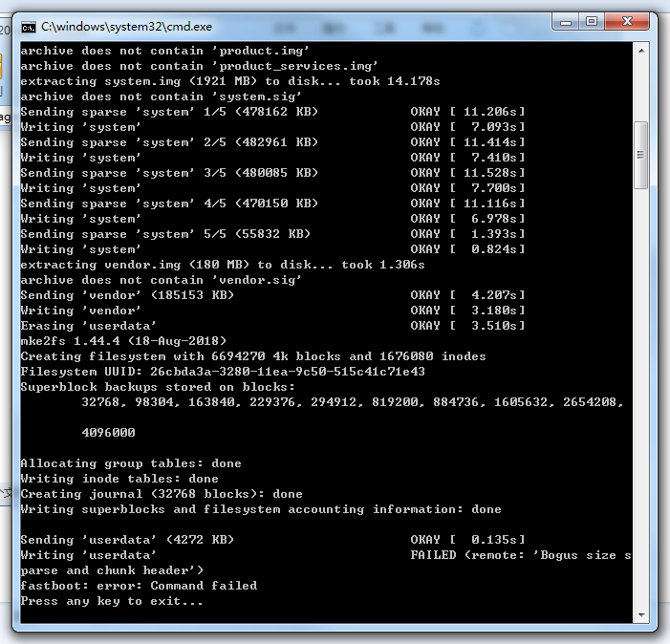Click 'OKAY [ 4.207s]' status
Screen dimensions: 670x644
pos(467,295)
